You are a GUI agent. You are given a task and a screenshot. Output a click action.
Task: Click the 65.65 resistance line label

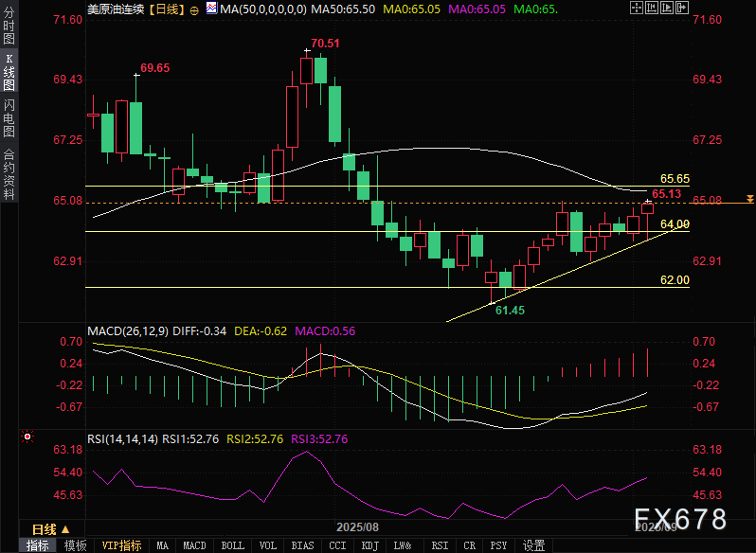[675, 179]
